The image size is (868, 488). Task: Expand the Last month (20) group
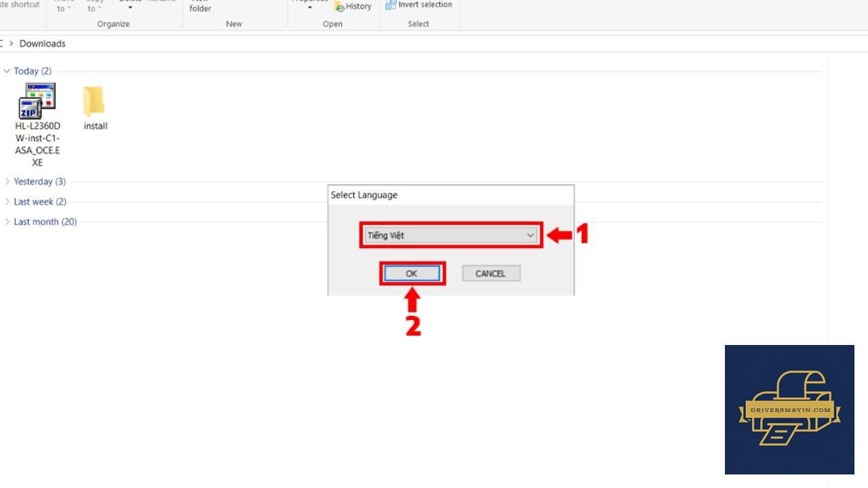7,222
